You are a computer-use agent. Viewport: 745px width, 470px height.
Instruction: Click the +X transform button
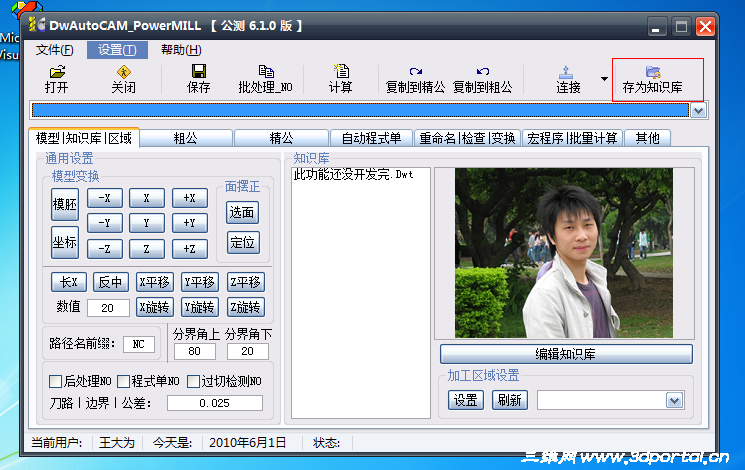point(190,198)
